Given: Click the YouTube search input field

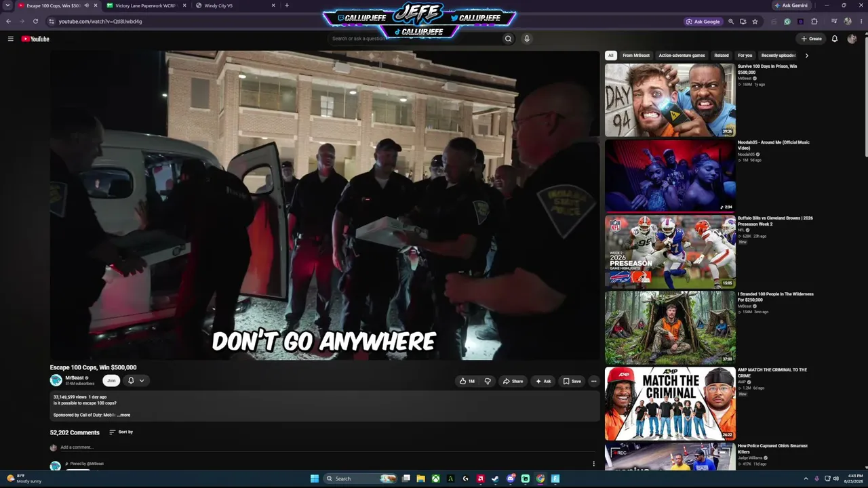Looking at the screenshot, I should point(414,39).
